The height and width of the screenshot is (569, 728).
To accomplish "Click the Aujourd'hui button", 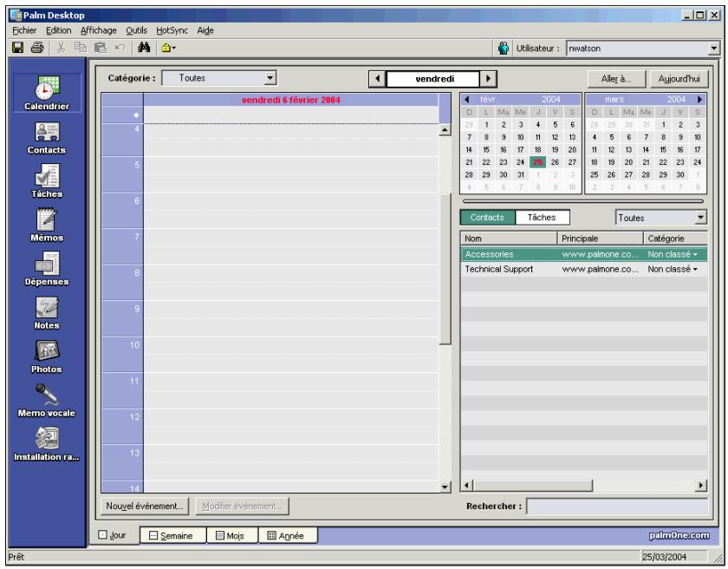I will tap(679, 79).
